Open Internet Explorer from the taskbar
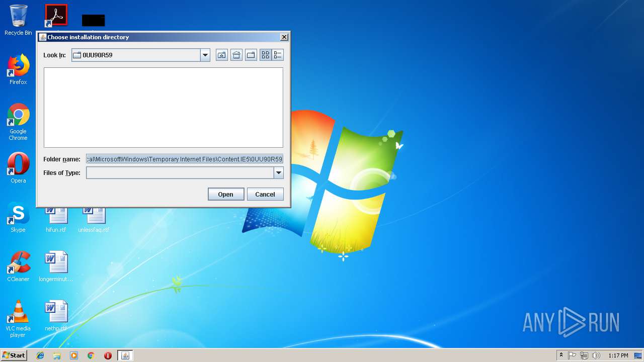644x362 pixels. click(40, 355)
